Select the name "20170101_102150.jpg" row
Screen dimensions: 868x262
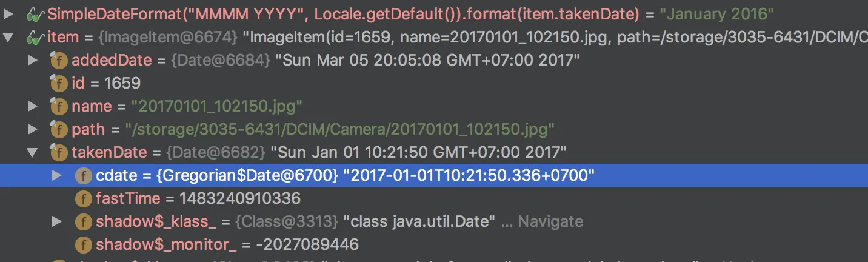[434, 106]
